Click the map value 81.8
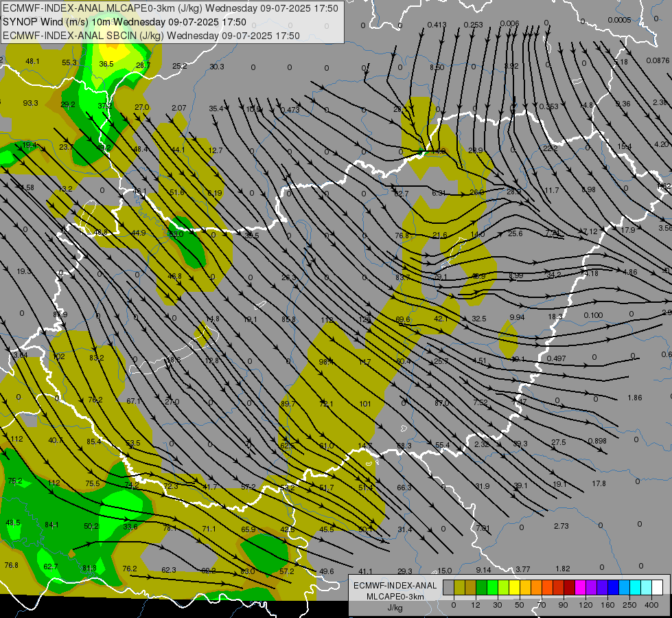672x618 pixels. (89, 569)
